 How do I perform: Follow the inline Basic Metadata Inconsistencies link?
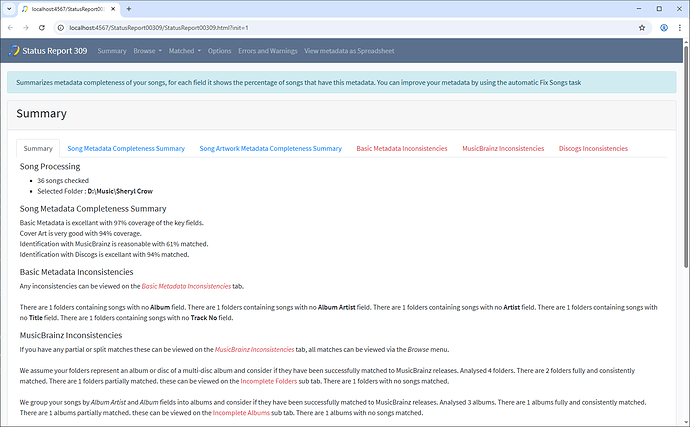pyautogui.click(x=186, y=286)
